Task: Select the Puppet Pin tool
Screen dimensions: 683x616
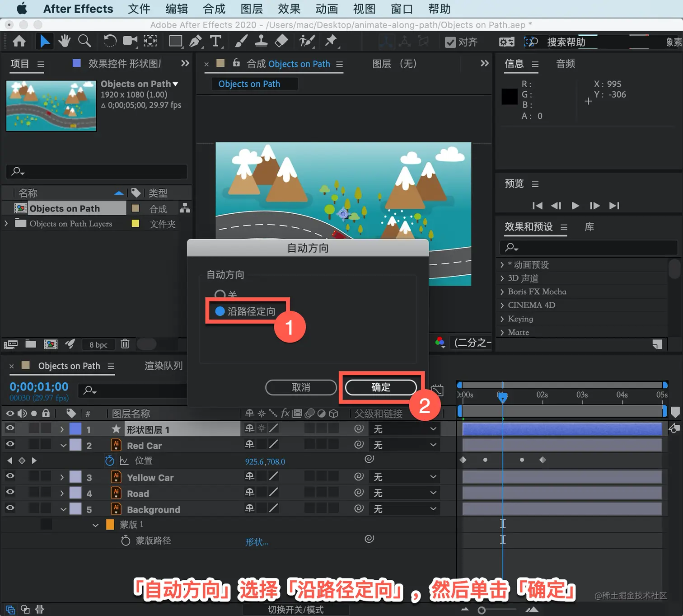Action: 331,42
